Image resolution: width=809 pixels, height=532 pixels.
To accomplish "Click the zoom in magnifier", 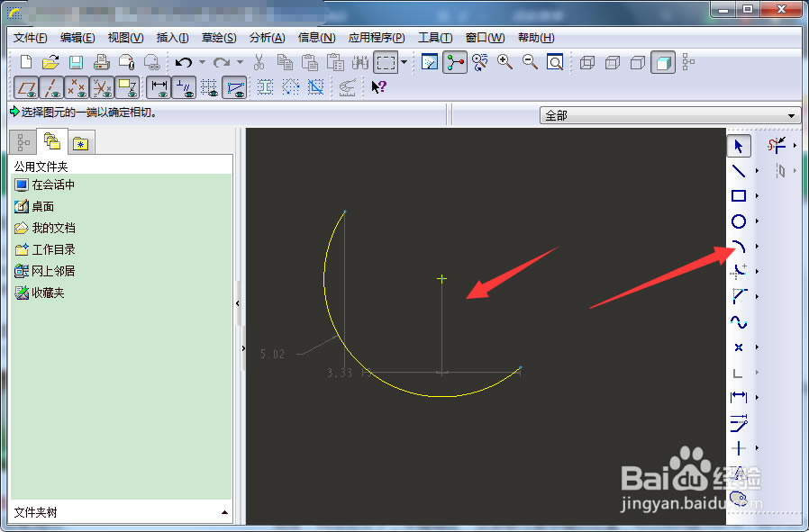I will (x=504, y=62).
